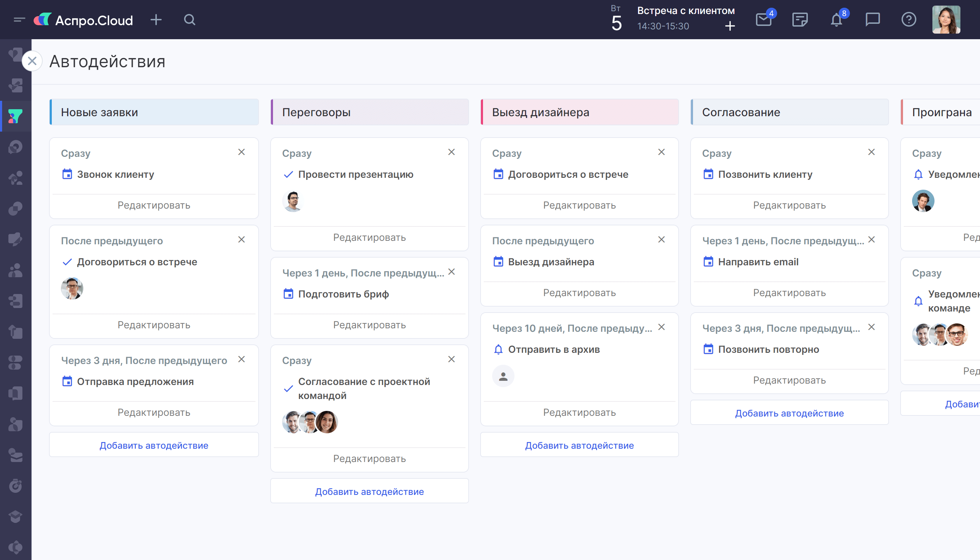
Task: Select the Переговоры stage header
Action: coord(369,112)
